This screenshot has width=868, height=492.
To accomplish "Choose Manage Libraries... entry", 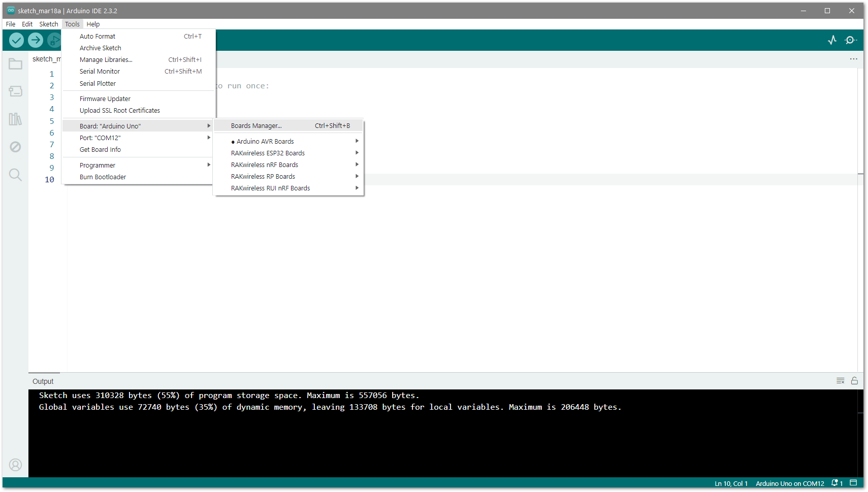I will [139, 60].
